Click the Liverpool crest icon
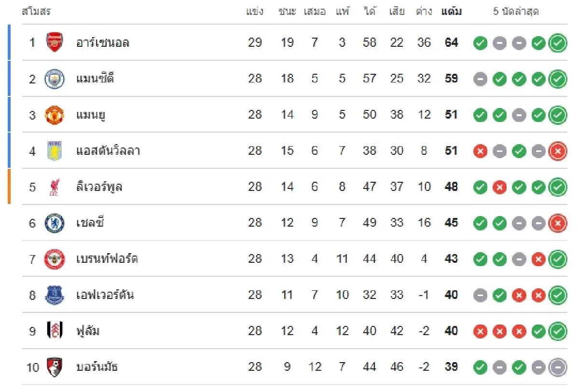This screenshot has height=392, width=579. pos(55,187)
